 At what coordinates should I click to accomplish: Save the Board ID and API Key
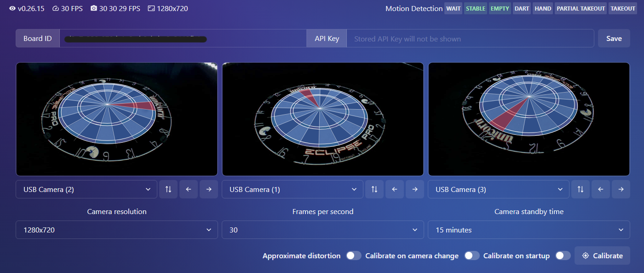(614, 39)
